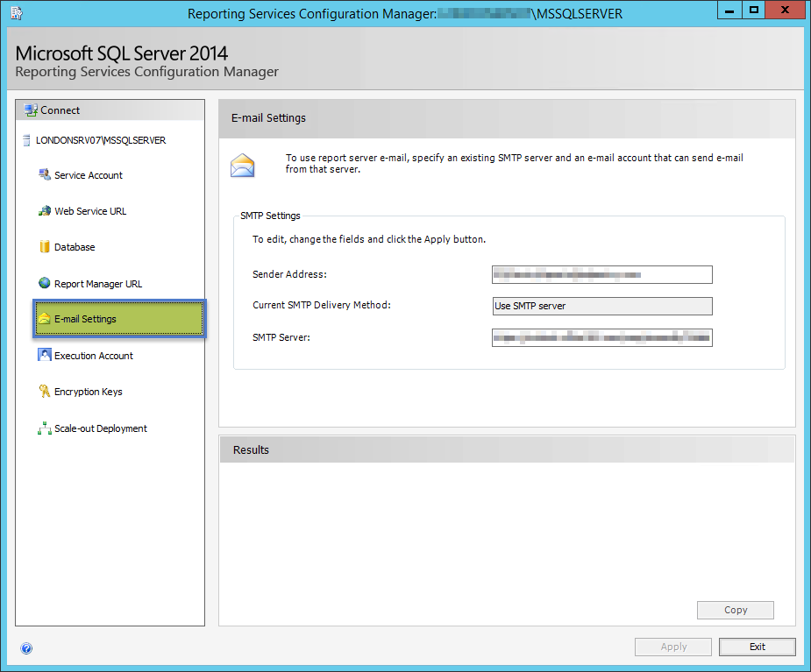The image size is (811, 672).
Task: Click the Connect computer icon
Action: (x=31, y=110)
